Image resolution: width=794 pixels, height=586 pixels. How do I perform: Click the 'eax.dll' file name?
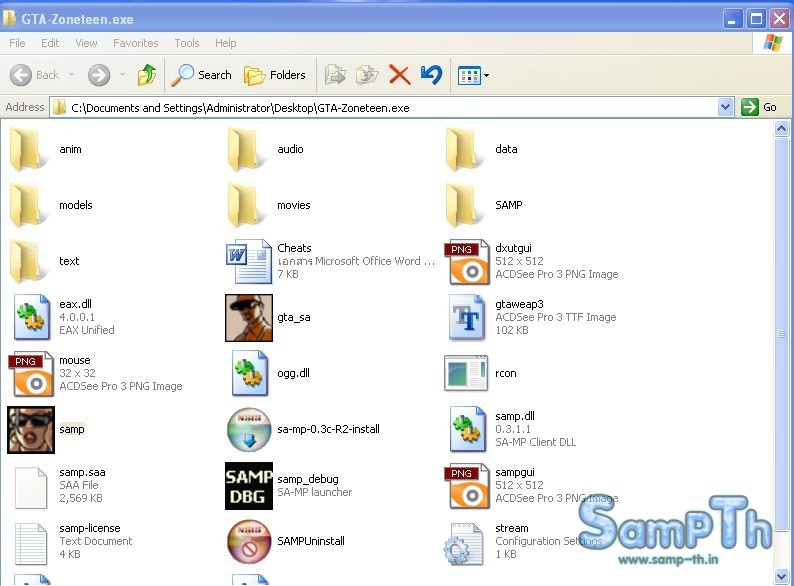tap(75, 304)
